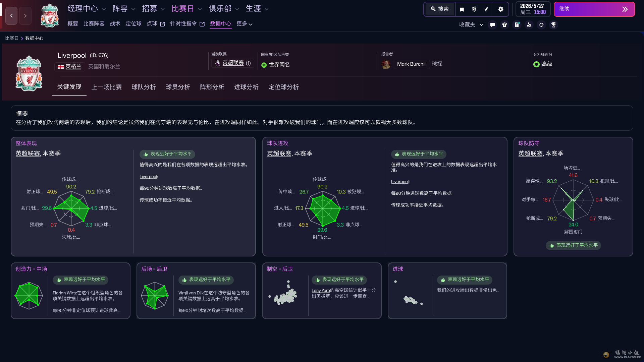Open the 战术 submenu item
This screenshot has height=362, width=644.
115,24
